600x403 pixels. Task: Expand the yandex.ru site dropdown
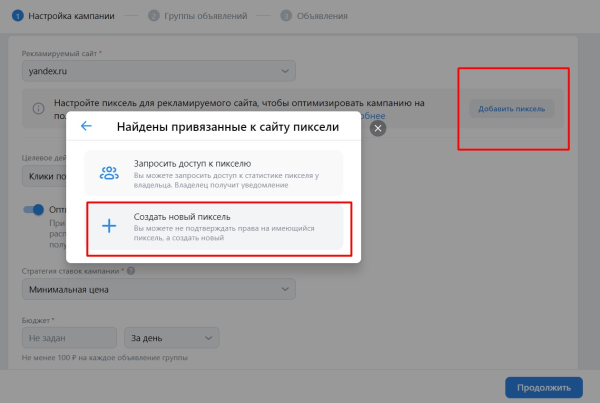(158, 71)
